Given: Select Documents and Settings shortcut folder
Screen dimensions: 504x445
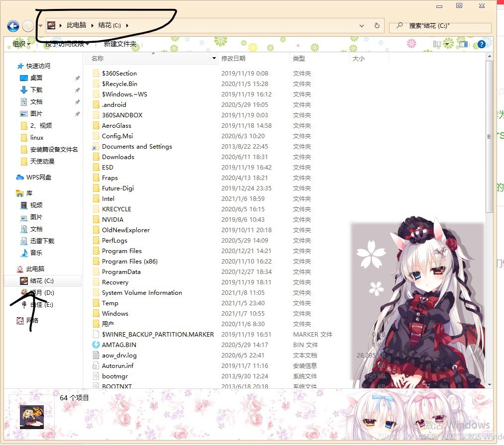Looking at the screenshot, I should click(x=137, y=147).
